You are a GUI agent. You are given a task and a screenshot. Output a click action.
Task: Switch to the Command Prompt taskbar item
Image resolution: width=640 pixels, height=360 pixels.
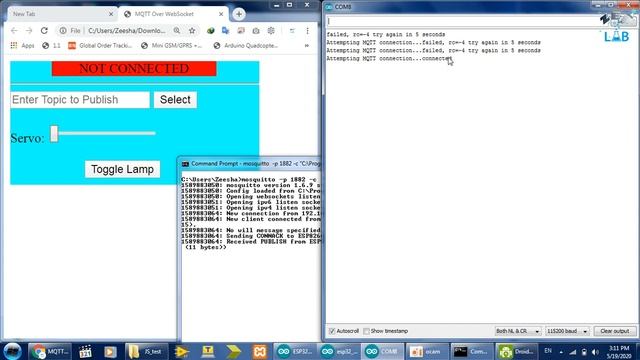471,351
